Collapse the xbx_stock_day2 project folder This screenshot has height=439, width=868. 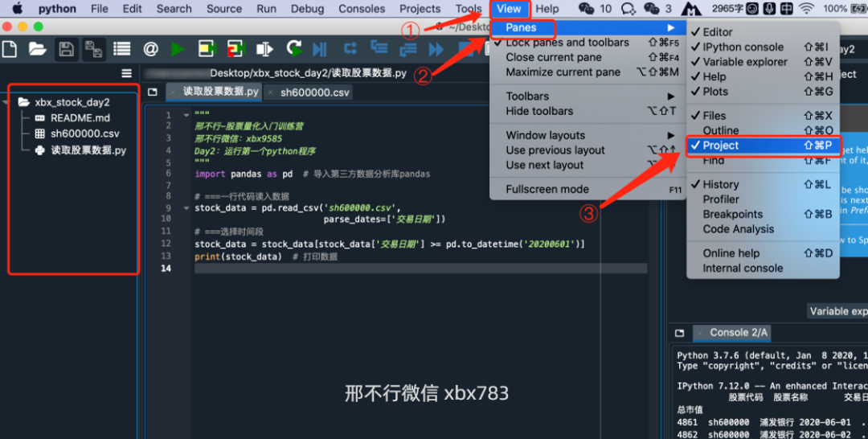[6, 102]
